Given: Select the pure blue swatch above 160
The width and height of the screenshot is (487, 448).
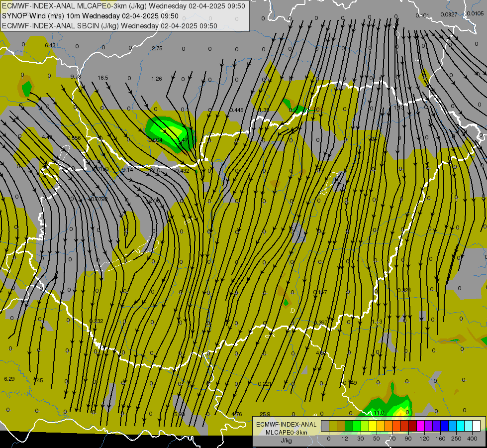Looking at the screenshot, I should 444,426.
